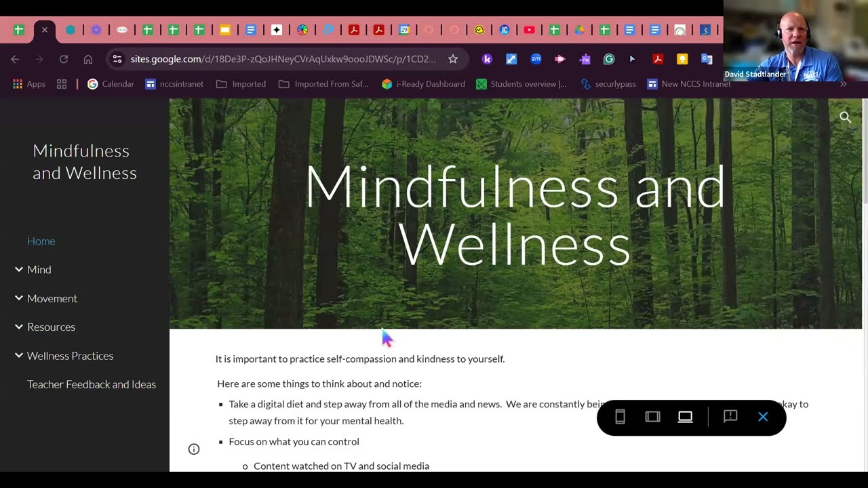
Task: Open the Google Keep extension
Action: point(682,59)
